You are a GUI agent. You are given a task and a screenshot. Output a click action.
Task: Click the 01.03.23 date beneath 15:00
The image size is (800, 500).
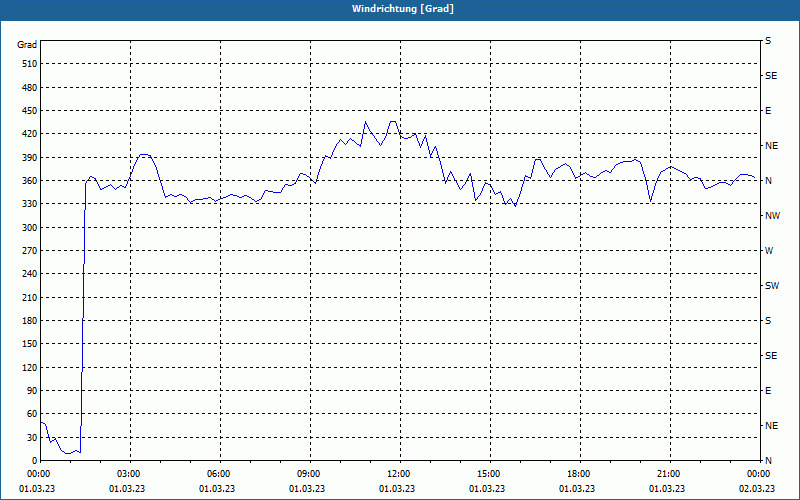click(487, 489)
